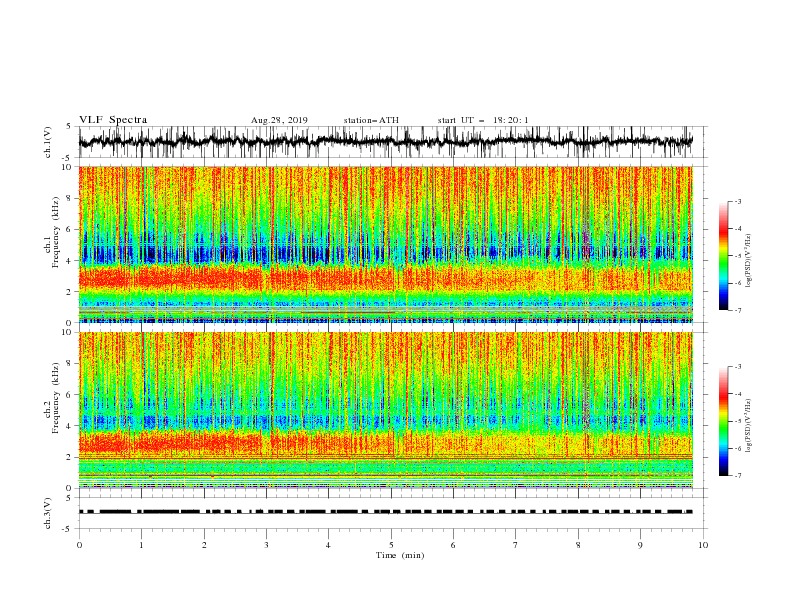Click the 'Time (min)' axis label
Screen dimensions: 792x612
[x=400, y=555]
